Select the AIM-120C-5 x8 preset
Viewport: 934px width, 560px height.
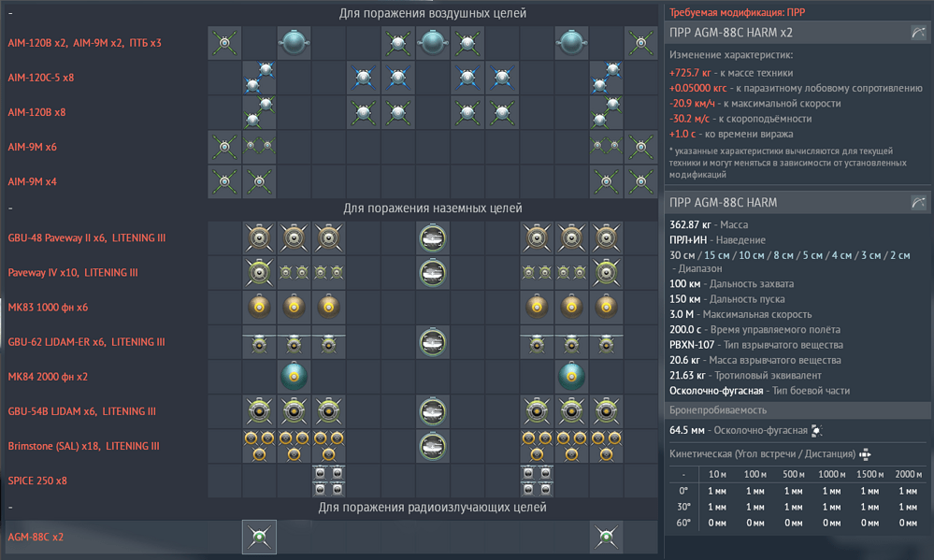[x=40, y=78]
